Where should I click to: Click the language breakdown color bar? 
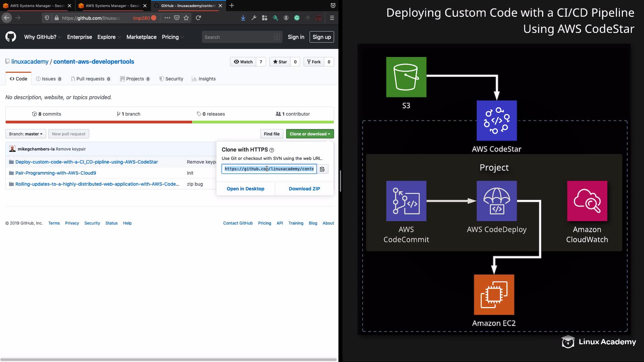[169, 122]
